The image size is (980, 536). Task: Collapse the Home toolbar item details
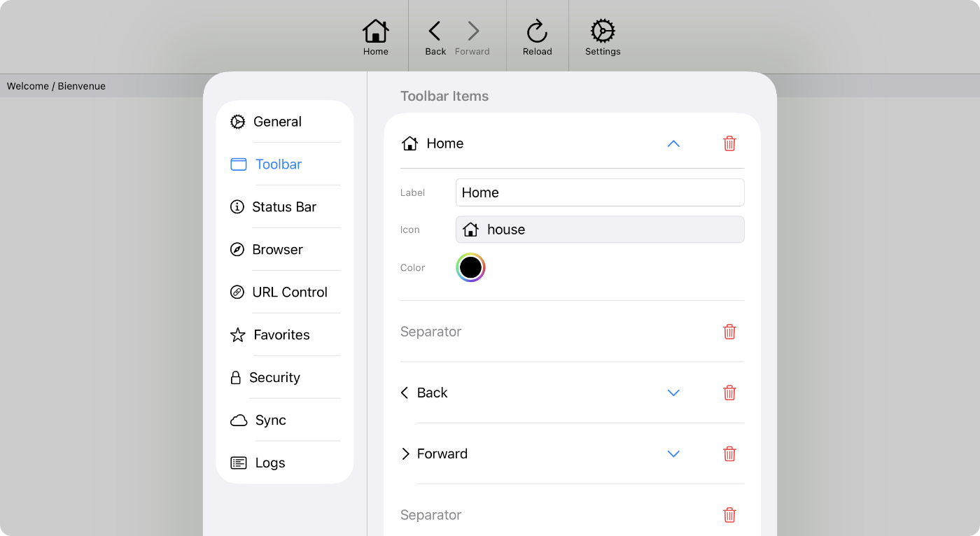pos(673,143)
